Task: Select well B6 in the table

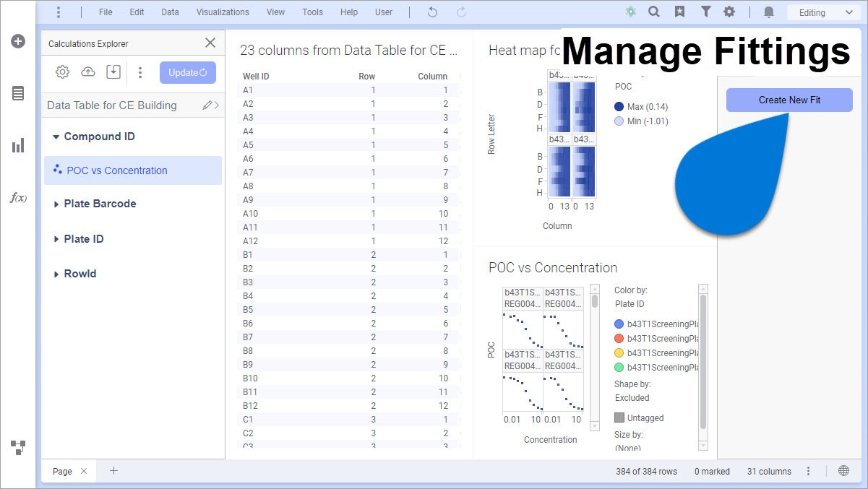Action: pos(248,324)
